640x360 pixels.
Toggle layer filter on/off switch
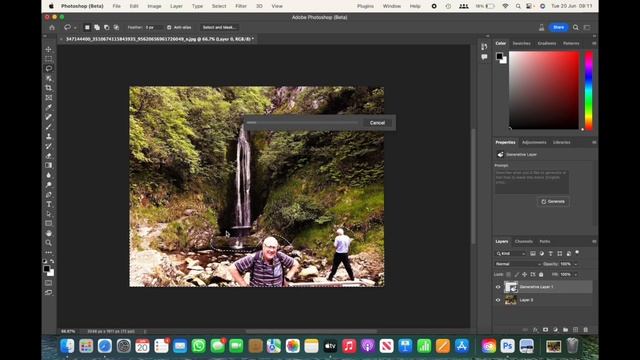click(577, 253)
